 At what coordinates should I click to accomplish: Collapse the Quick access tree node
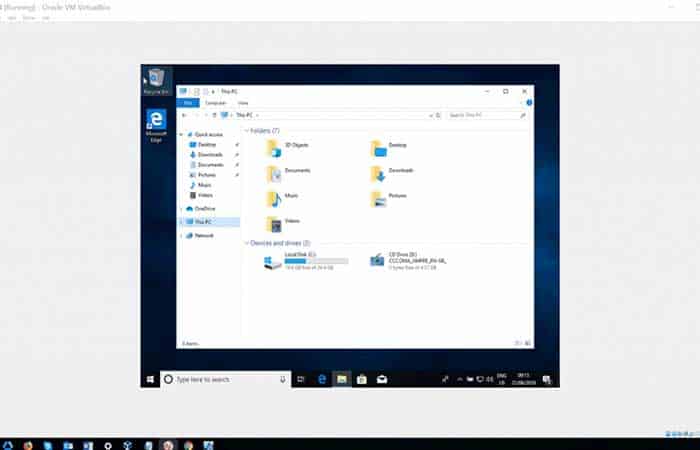tap(181, 135)
